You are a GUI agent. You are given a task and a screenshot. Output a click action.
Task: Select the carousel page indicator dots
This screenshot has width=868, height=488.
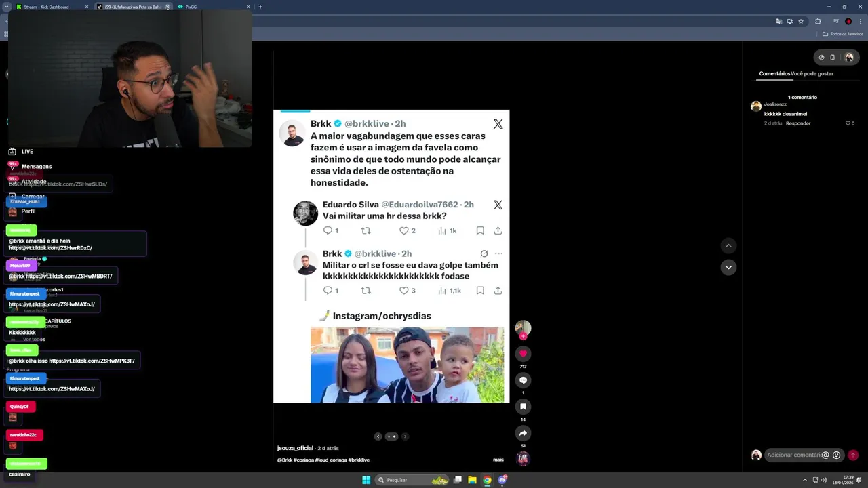(x=391, y=436)
